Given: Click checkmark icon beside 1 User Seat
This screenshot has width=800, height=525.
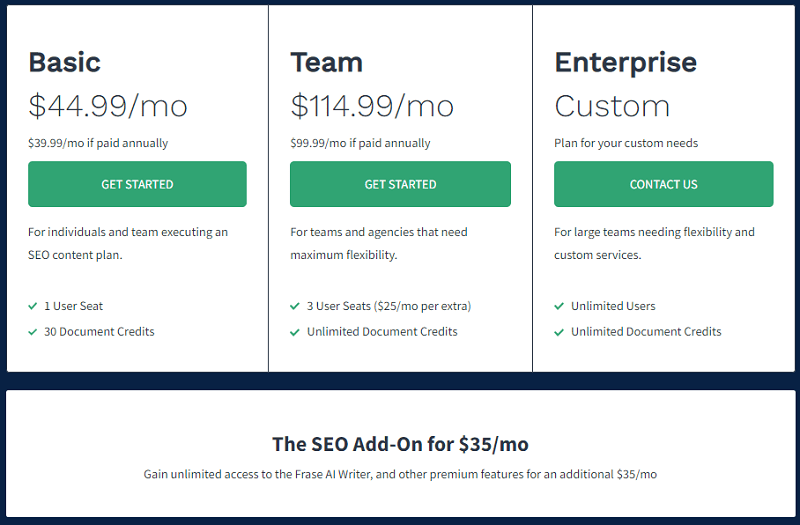Looking at the screenshot, I should coord(33,306).
